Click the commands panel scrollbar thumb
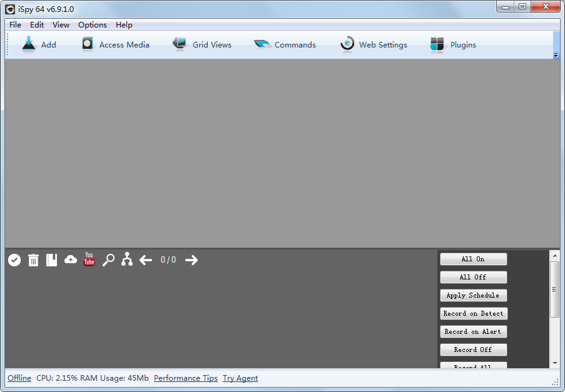The height and width of the screenshot is (392, 565). click(555, 289)
